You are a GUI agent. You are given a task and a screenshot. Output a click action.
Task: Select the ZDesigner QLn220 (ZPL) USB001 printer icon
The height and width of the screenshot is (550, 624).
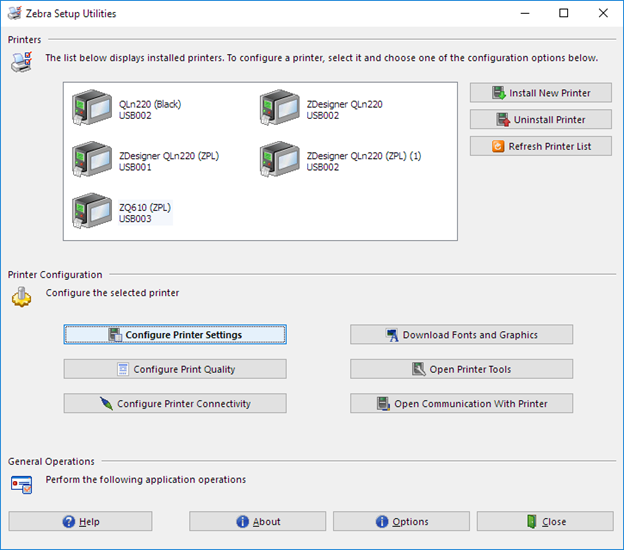[92, 159]
